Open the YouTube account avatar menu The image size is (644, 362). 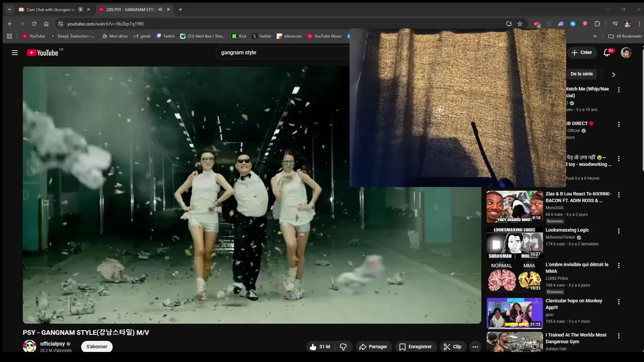[626, 53]
